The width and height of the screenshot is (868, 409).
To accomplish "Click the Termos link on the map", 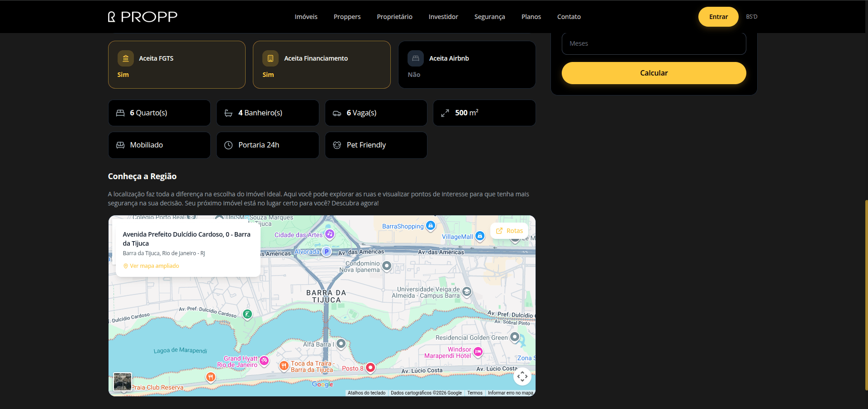I will click(474, 393).
